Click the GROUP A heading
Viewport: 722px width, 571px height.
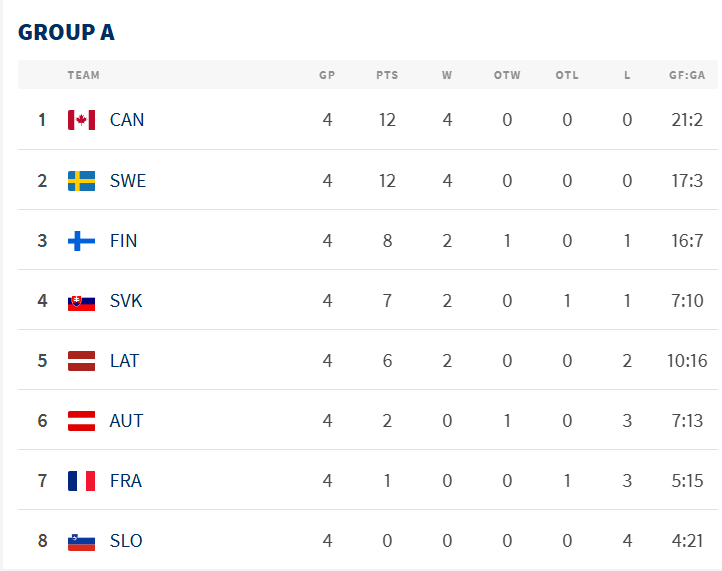pos(66,32)
